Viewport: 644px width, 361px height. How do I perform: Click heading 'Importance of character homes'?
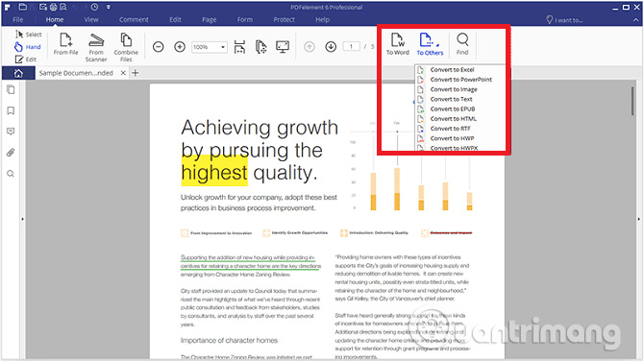(x=229, y=341)
